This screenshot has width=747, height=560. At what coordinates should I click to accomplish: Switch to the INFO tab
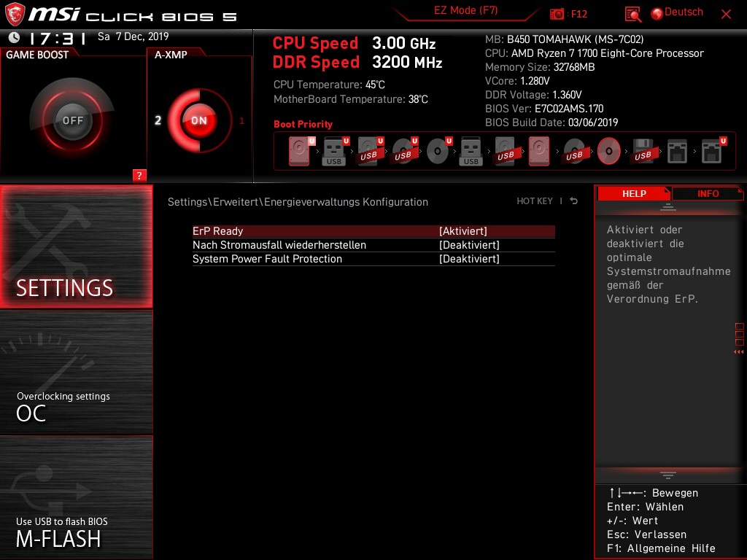708,194
